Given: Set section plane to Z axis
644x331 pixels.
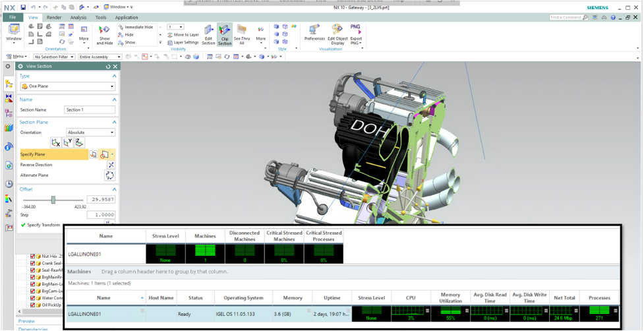Looking at the screenshot, I should (80, 143).
